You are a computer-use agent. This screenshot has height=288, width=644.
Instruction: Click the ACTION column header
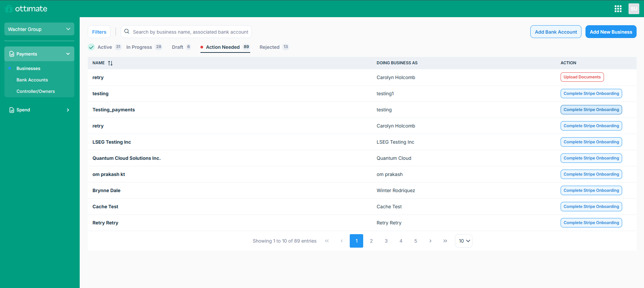568,63
